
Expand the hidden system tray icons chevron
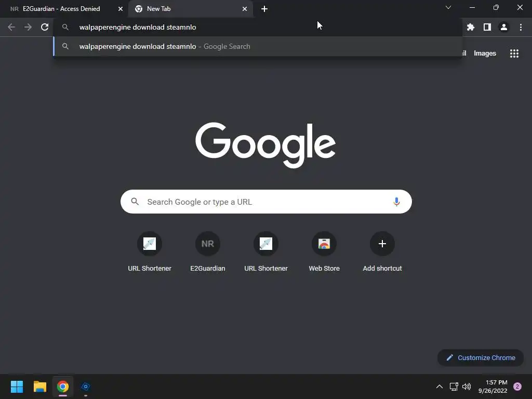coord(440,387)
